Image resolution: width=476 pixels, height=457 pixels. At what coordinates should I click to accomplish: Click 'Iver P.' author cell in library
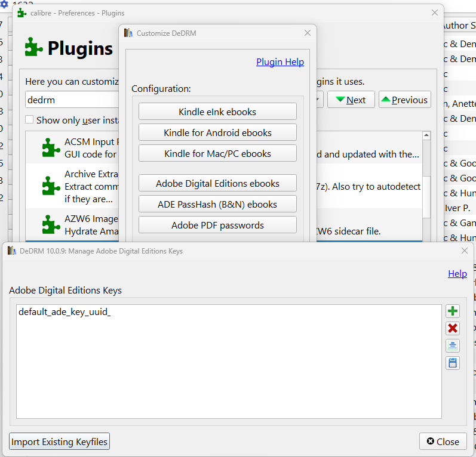point(457,208)
